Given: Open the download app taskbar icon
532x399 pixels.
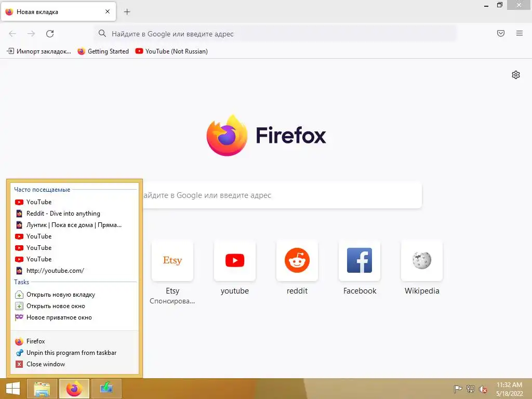Looking at the screenshot, I should [106, 389].
